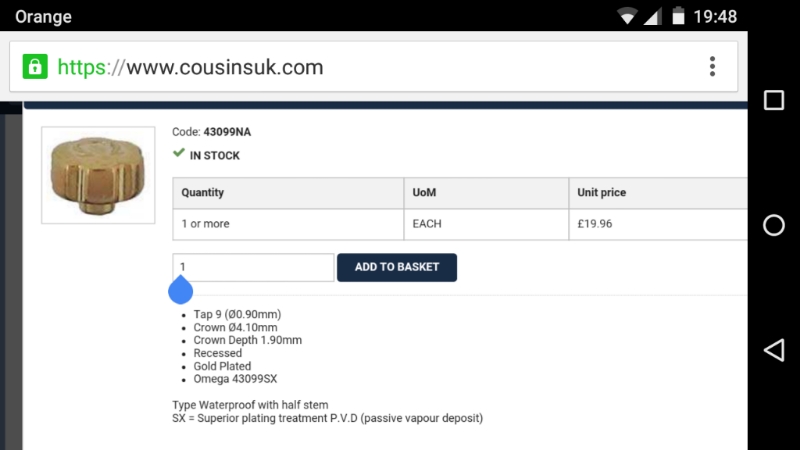Tap the UoM column header
800x450 pixels.
click(425, 192)
